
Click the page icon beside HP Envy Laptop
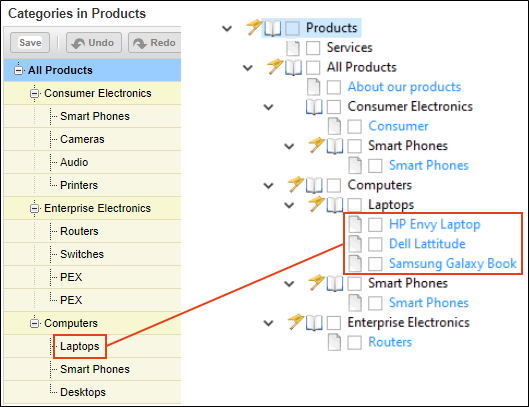point(355,224)
